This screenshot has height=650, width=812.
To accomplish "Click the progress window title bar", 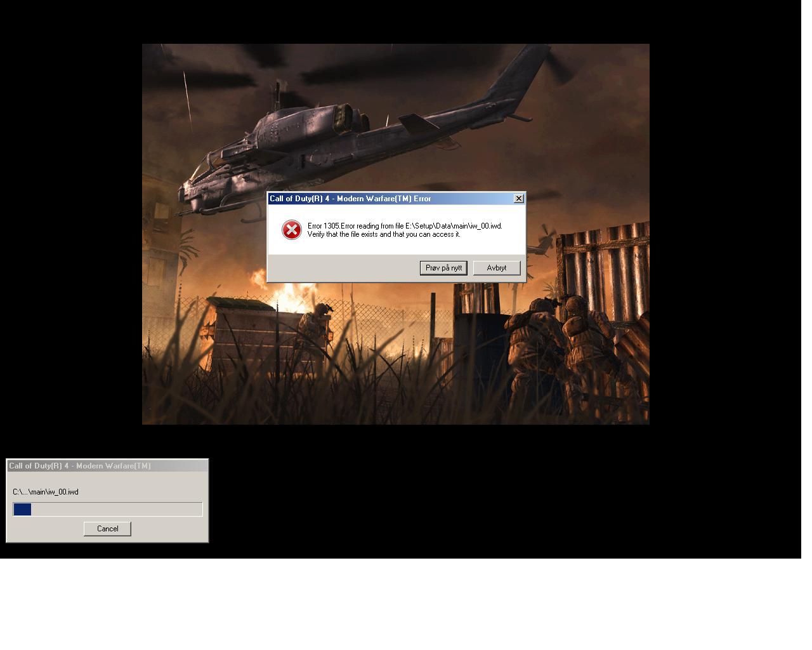I will pos(107,466).
